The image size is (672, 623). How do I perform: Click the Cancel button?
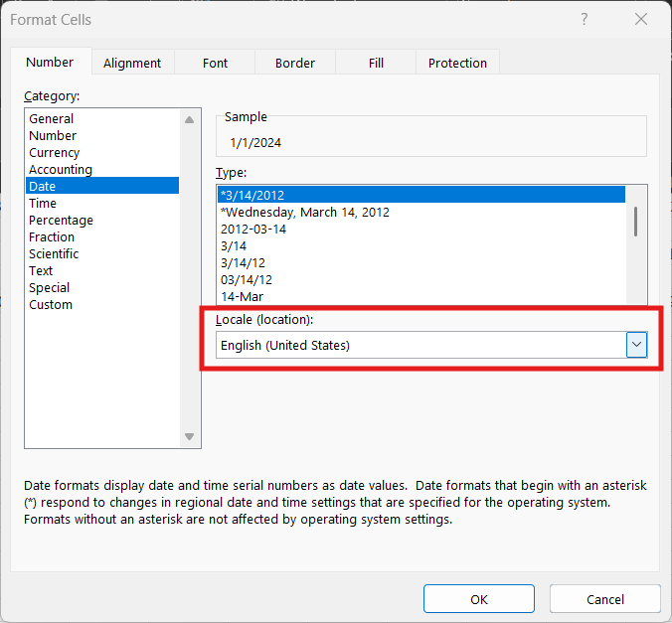pos(604,599)
